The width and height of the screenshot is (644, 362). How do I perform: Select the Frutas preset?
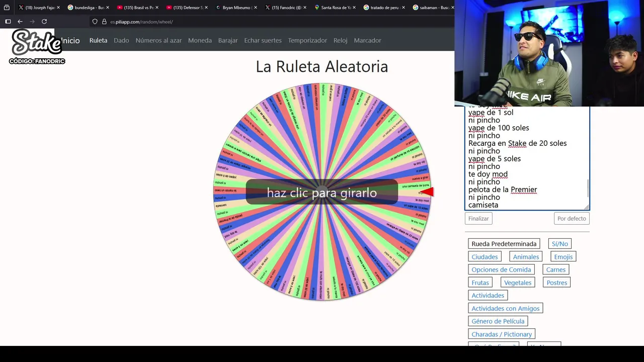click(480, 283)
